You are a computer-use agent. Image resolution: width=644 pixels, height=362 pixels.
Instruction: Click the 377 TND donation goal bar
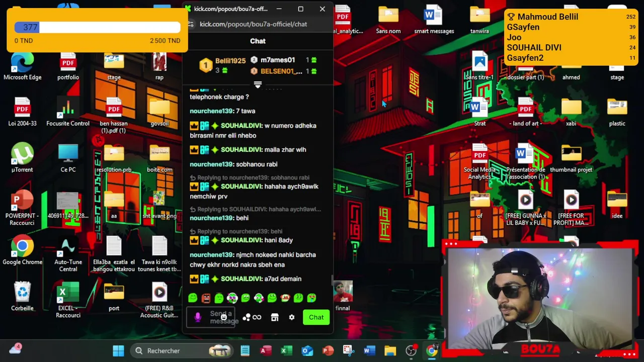pyautogui.click(x=97, y=27)
